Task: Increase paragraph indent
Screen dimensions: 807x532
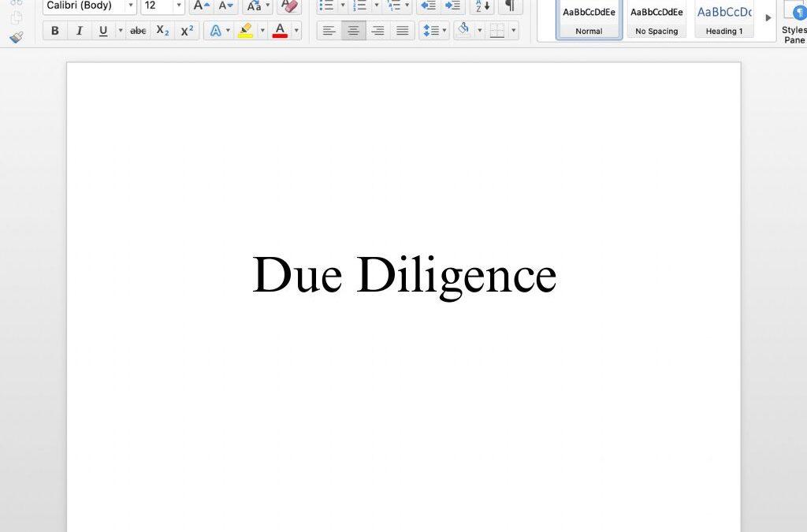Action: (x=453, y=6)
